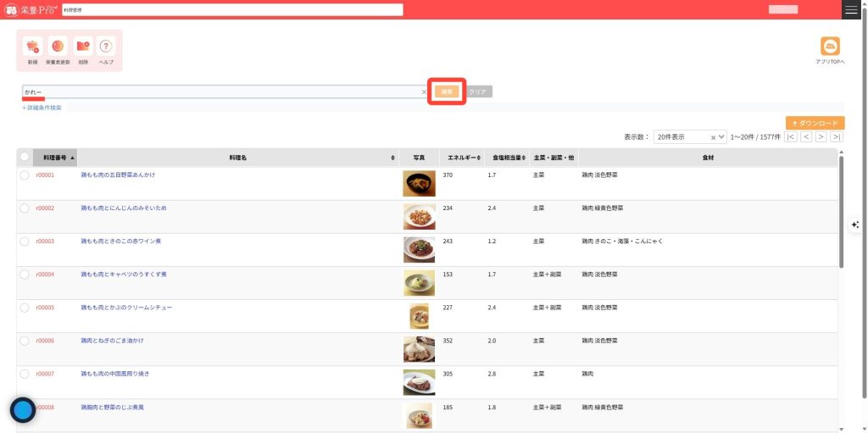Open the hamburger menu in top-right corner
The height and width of the screenshot is (433, 868).
pos(851,9)
